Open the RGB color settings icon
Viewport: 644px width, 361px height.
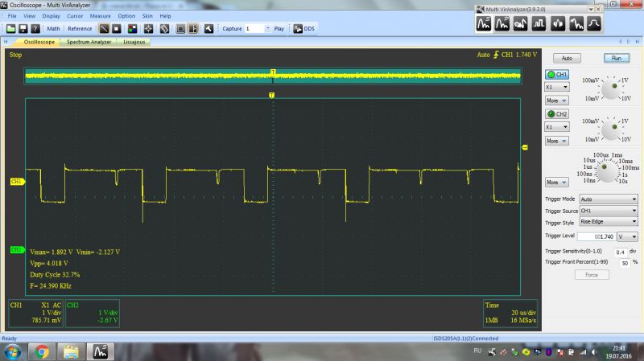132,29
